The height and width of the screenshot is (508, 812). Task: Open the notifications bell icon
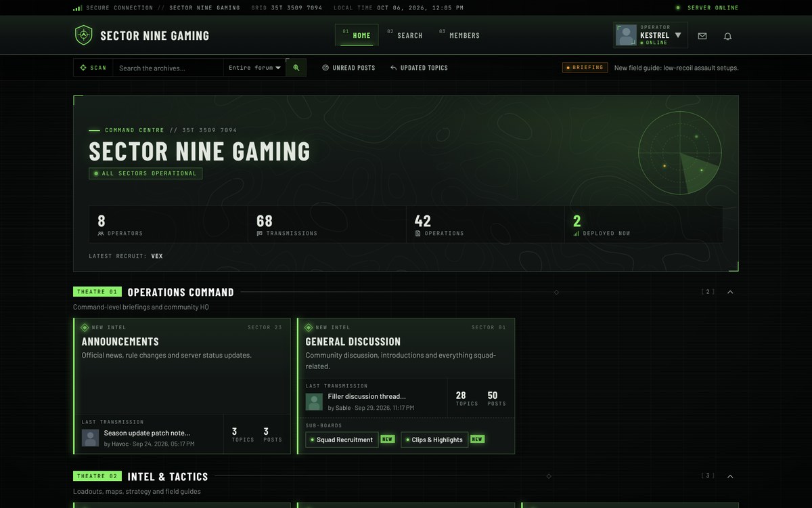(x=727, y=36)
